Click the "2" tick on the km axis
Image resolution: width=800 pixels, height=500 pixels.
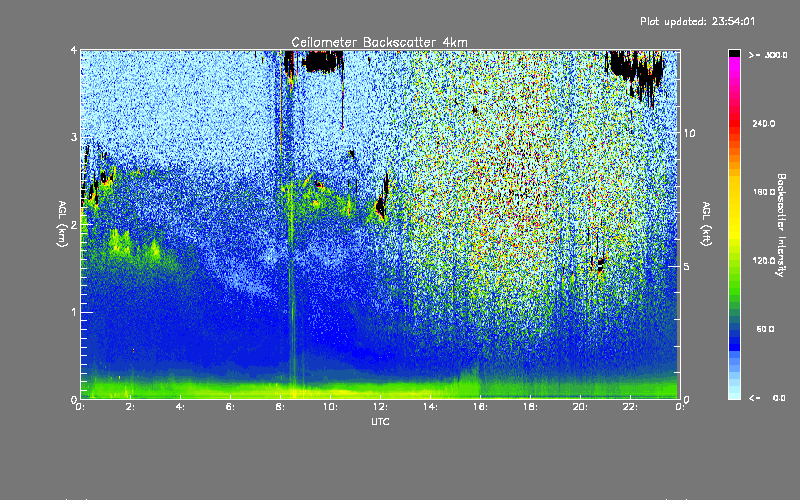[x=74, y=224]
